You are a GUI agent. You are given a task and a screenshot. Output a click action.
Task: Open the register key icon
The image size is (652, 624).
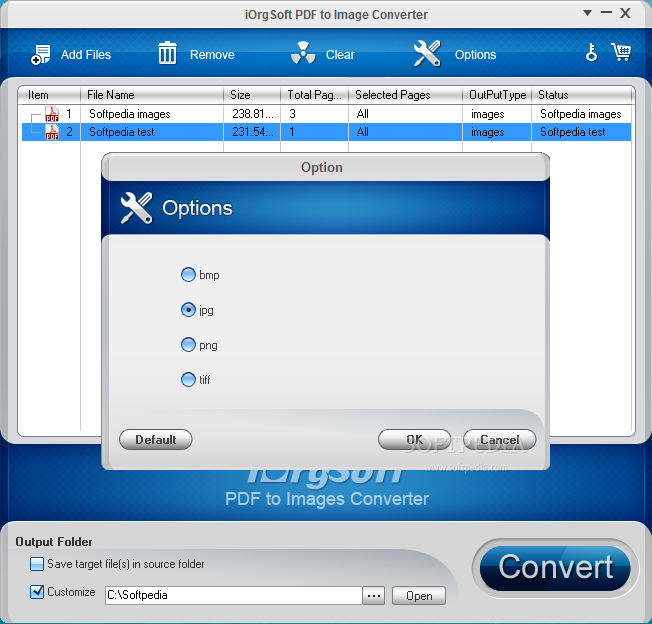pos(591,52)
